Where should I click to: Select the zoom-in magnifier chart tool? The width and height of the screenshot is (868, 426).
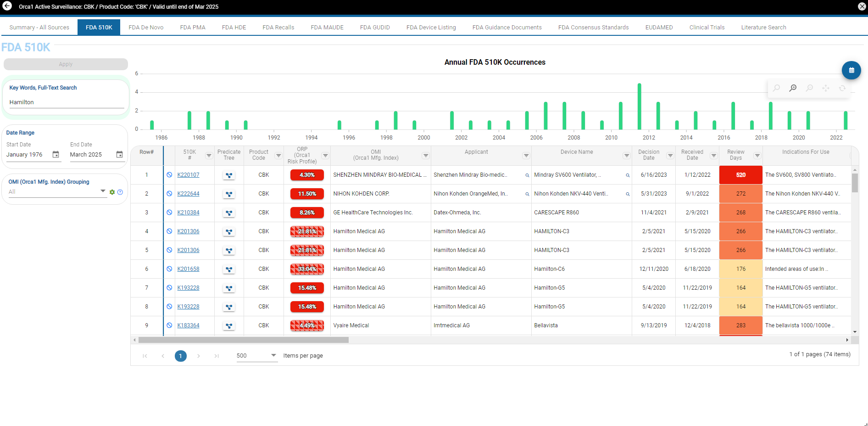[x=793, y=88]
